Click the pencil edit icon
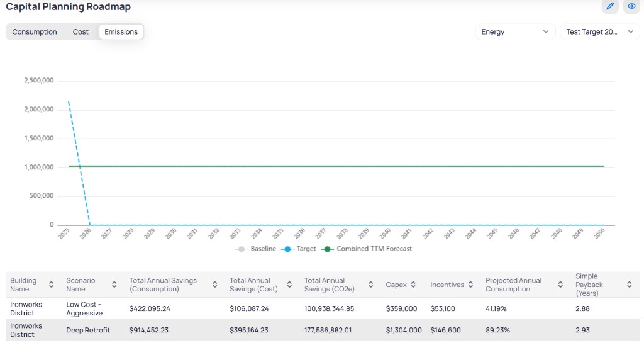The image size is (644, 345). coord(610,6)
